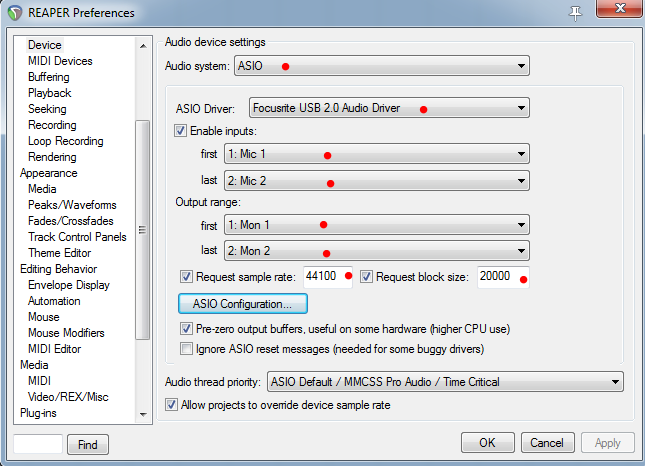Select Automation preferences page
The height and width of the screenshot is (466, 645).
[54, 301]
